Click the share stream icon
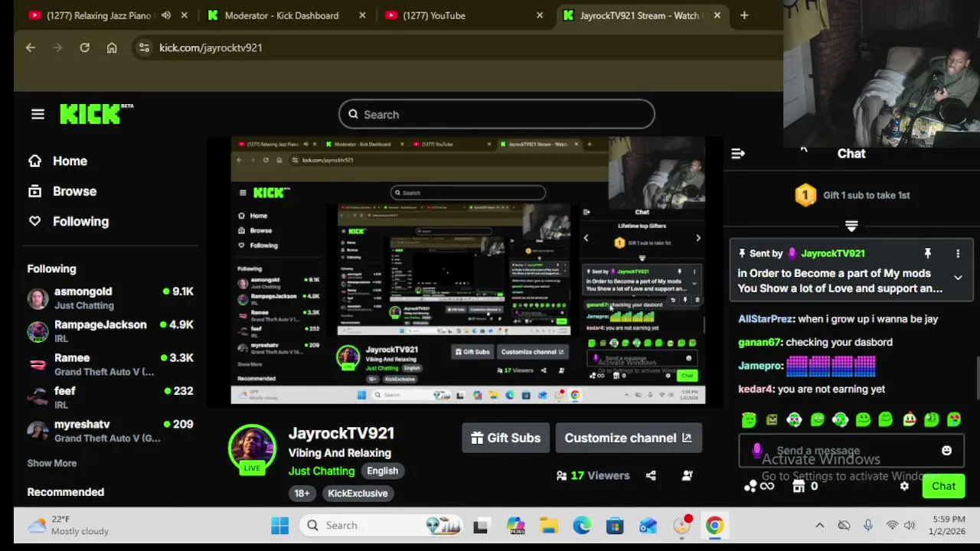Screen dimensions: 980x551 pos(651,475)
